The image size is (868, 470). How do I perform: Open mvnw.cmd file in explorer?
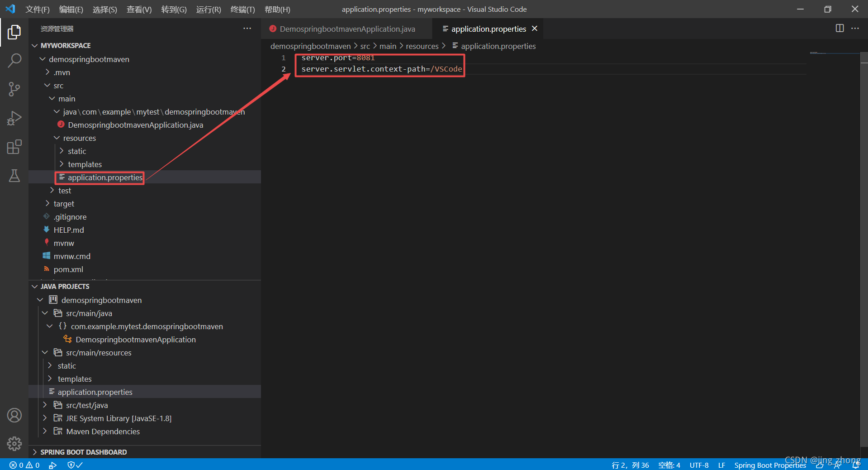(72, 256)
